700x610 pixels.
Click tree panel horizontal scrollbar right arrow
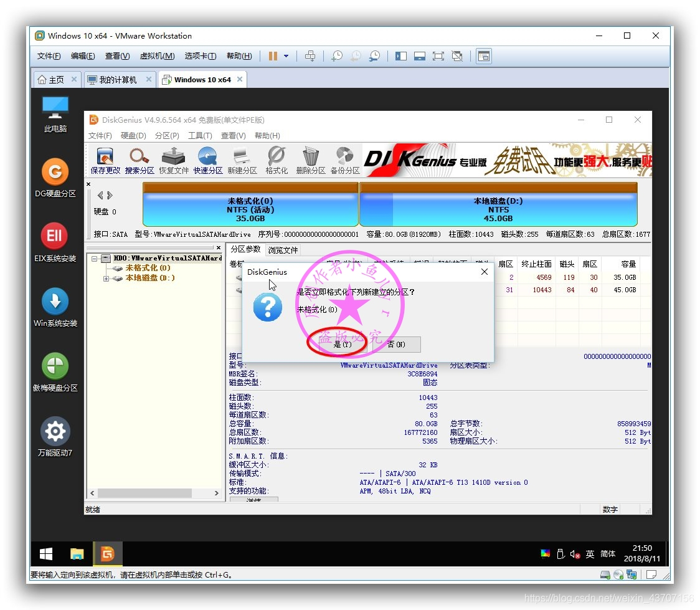217,493
